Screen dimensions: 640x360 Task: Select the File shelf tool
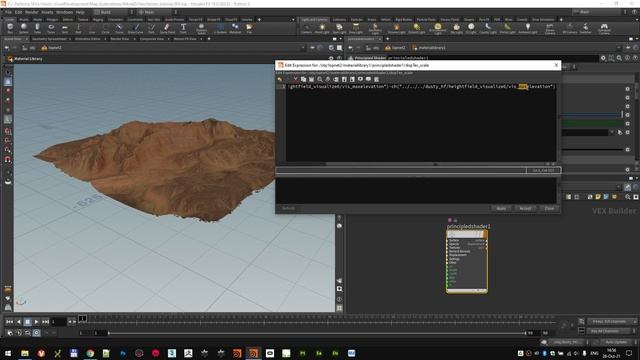[x=249, y=28]
